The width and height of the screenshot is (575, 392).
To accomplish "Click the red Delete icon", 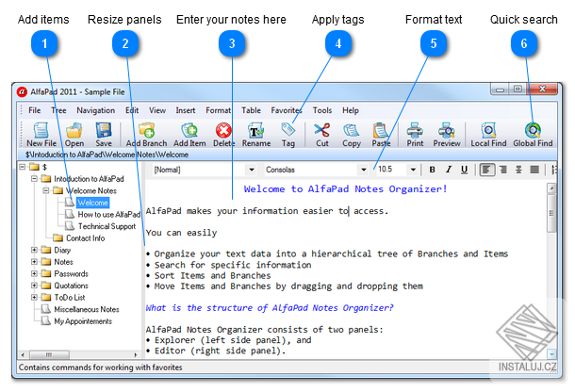I will click(223, 130).
